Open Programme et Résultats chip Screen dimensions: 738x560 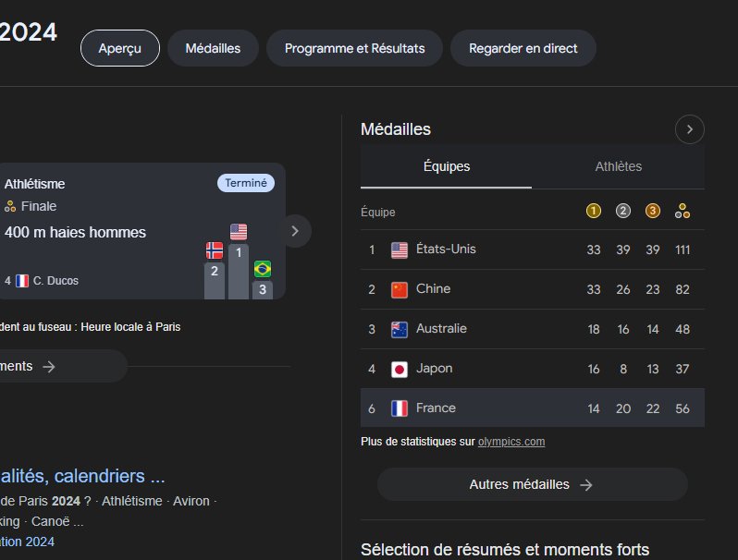coord(354,48)
